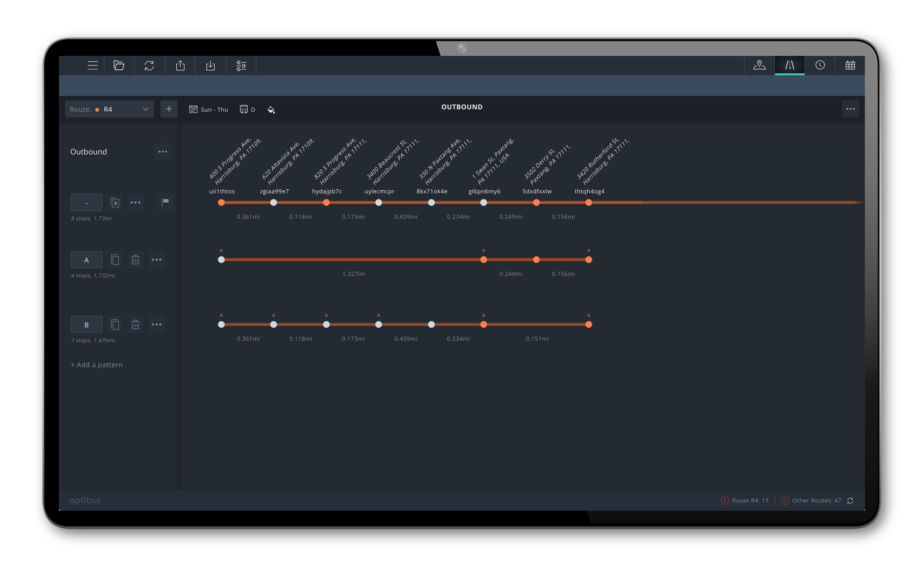The height and width of the screenshot is (566, 924).
Task: Open the Sun - Thu days selector
Action: [208, 109]
